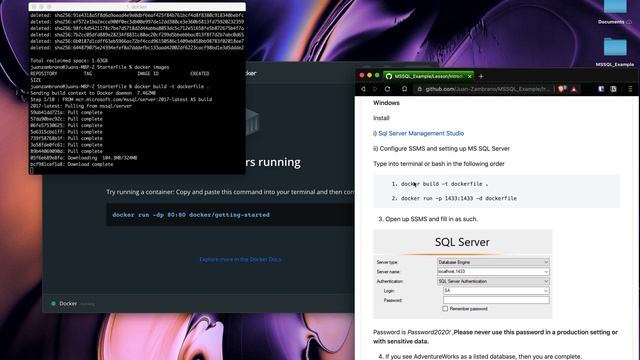The height and width of the screenshot is (360, 640).
Task: Open the Sql Server Management Studio link
Action: click(x=421, y=133)
